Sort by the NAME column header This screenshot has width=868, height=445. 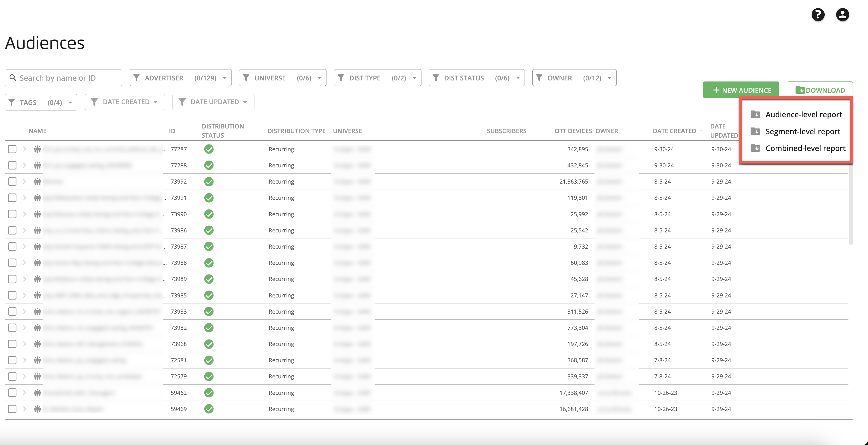(37, 131)
